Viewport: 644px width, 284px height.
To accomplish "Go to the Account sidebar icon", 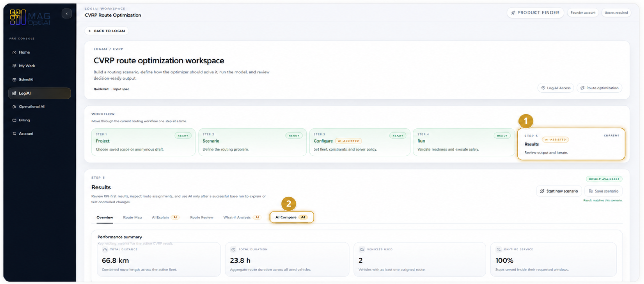I will 14,134.
